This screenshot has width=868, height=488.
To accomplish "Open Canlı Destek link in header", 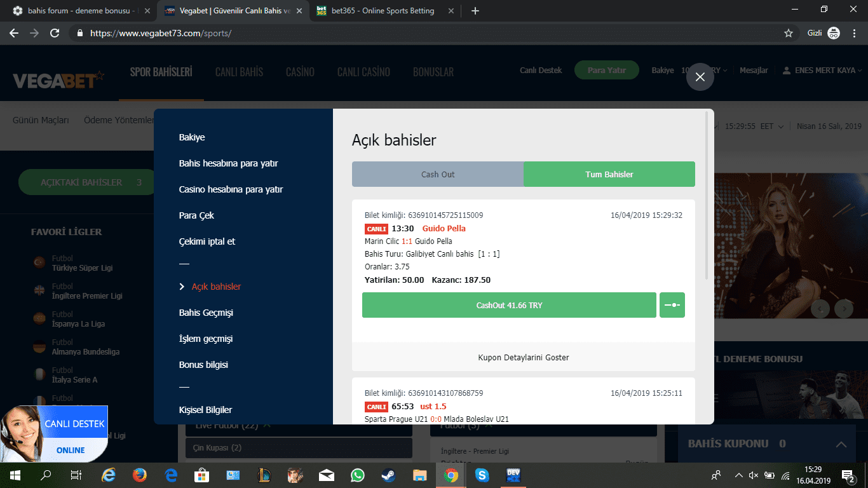I will [x=541, y=71].
